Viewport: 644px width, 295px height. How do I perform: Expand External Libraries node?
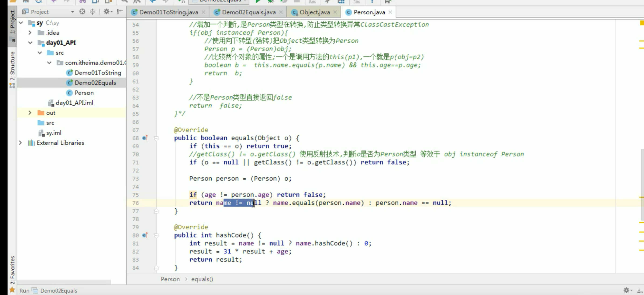[20, 143]
